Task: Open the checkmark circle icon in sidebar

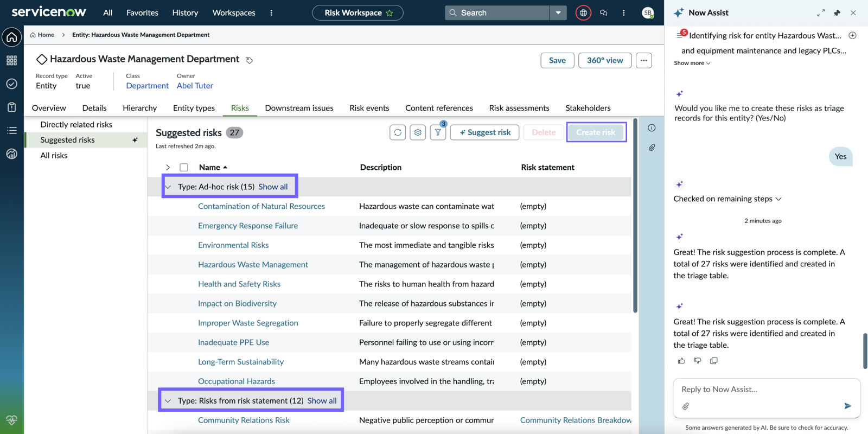Action: click(x=11, y=84)
